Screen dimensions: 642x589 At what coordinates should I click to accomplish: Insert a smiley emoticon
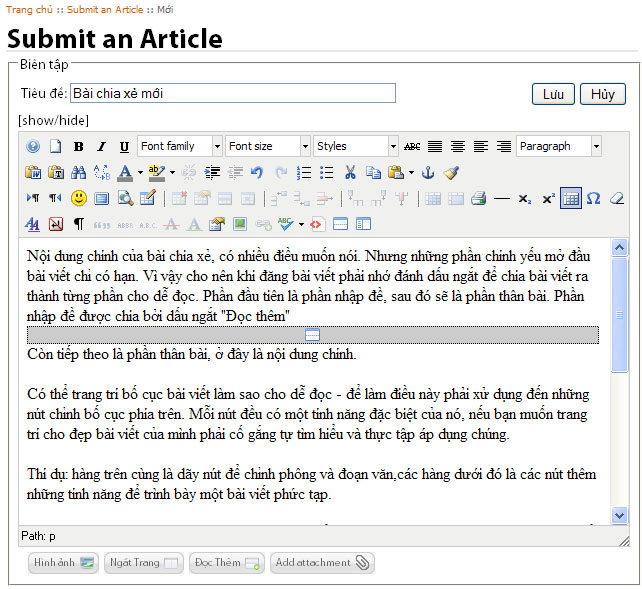point(78,198)
